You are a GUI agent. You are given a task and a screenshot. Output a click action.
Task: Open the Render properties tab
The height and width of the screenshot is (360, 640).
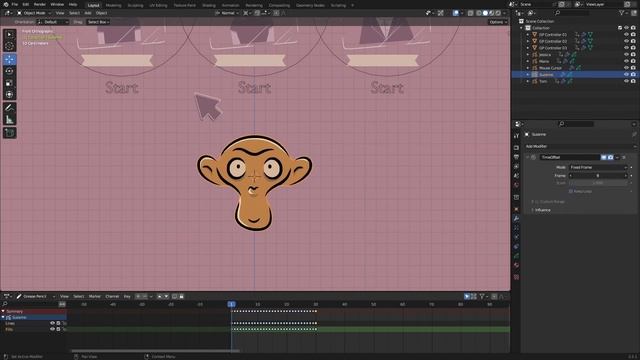click(516, 147)
